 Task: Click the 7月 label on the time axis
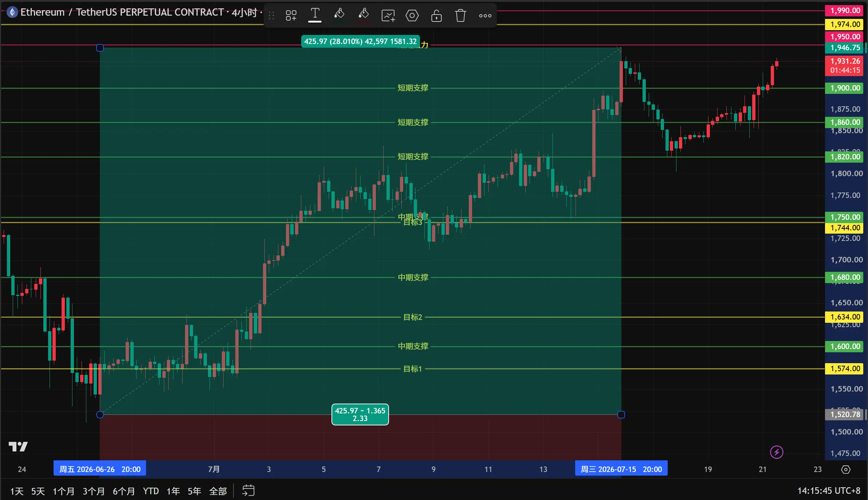[x=214, y=469]
